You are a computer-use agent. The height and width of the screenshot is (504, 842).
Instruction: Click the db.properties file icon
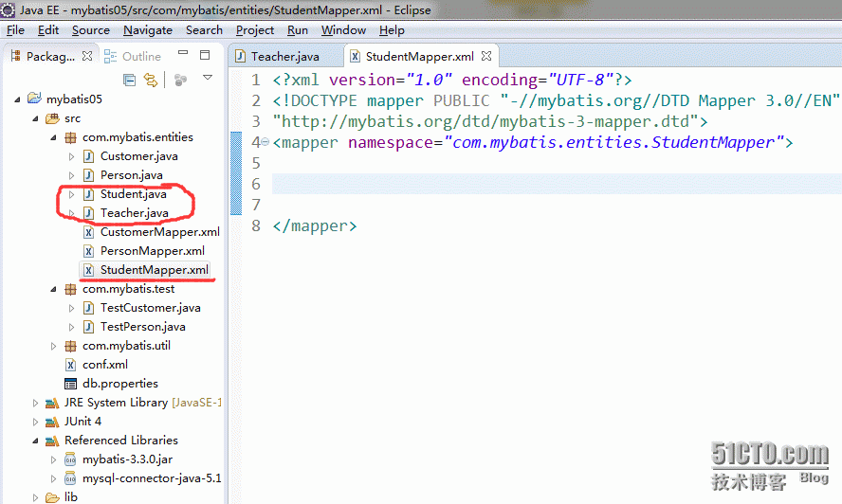(70, 384)
